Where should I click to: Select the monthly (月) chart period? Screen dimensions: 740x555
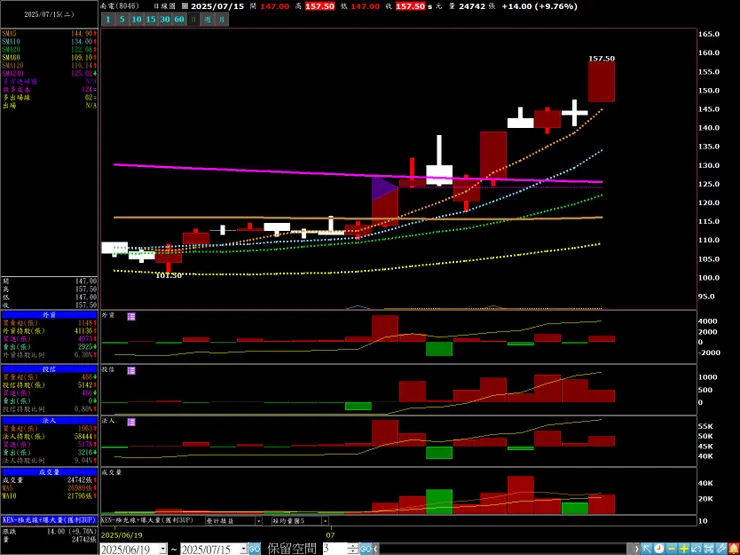click(x=222, y=19)
